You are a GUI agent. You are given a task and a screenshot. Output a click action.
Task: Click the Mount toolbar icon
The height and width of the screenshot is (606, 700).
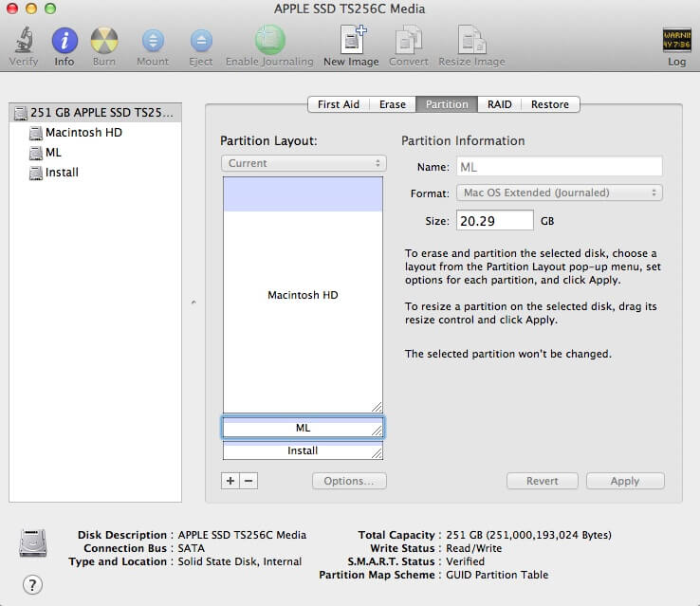pyautogui.click(x=153, y=41)
